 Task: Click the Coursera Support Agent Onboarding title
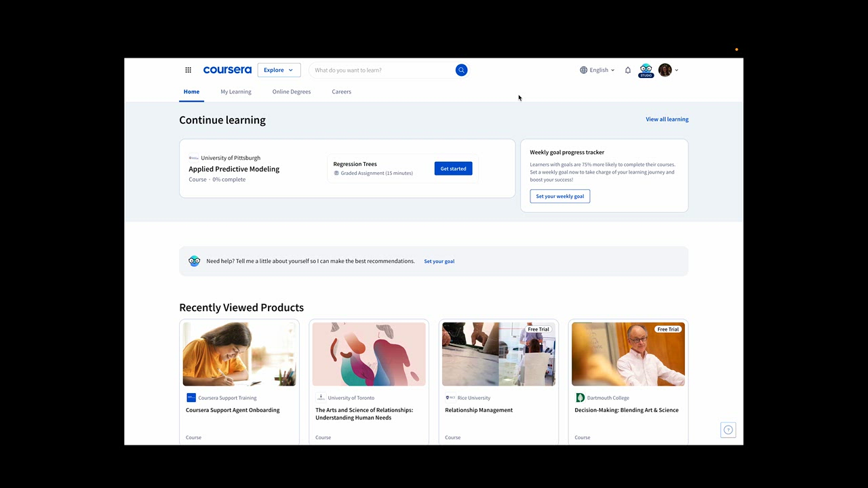coord(233,410)
